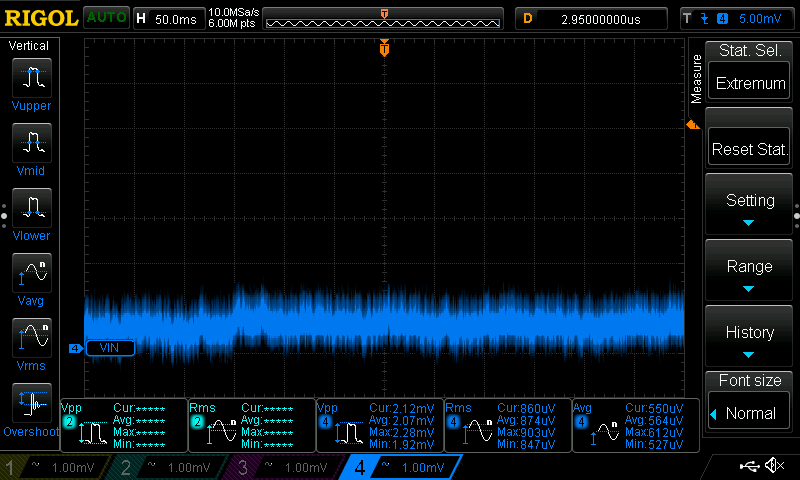The width and height of the screenshot is (800, 480).
Task: Click the Rms channel 4 sine icon
Action: (x=477, y=432)
